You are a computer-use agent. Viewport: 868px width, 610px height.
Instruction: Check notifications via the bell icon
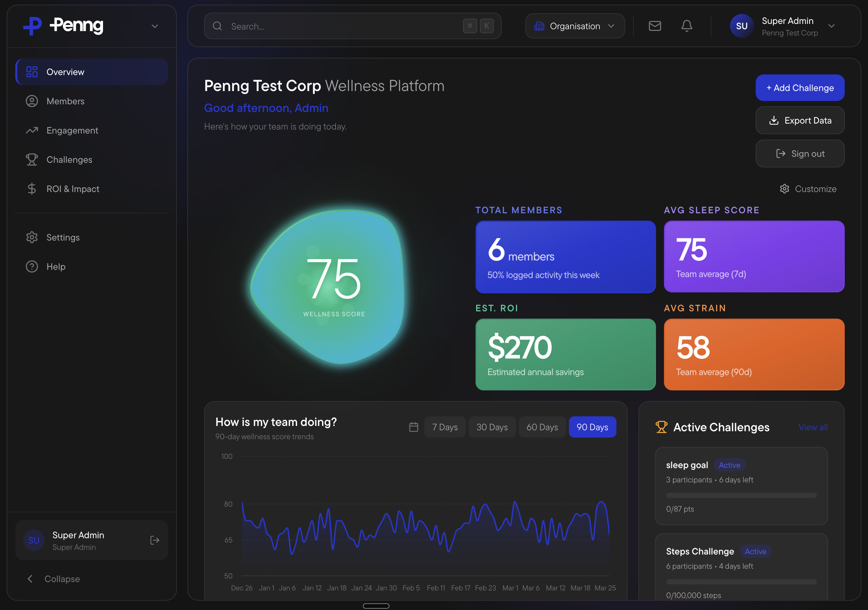tap(687, 26)
